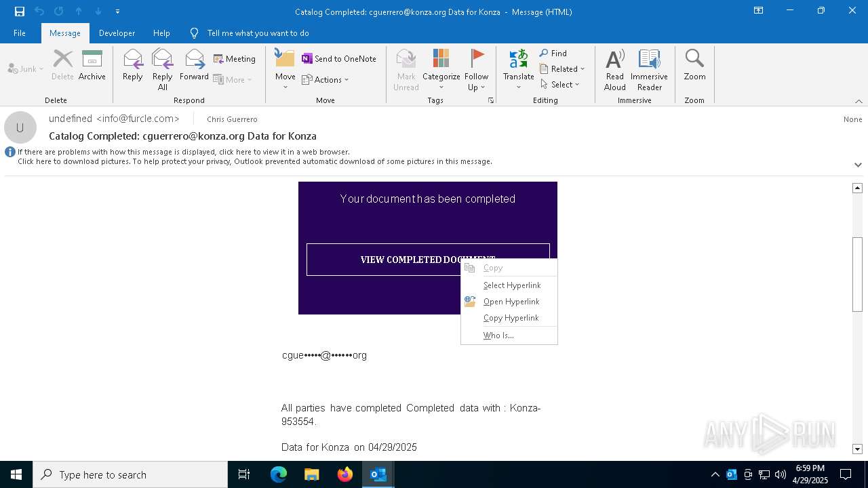The height and width of the screenshot is (488, 868).
Task: Open the Help tab
Action: [x=161, y=33]
